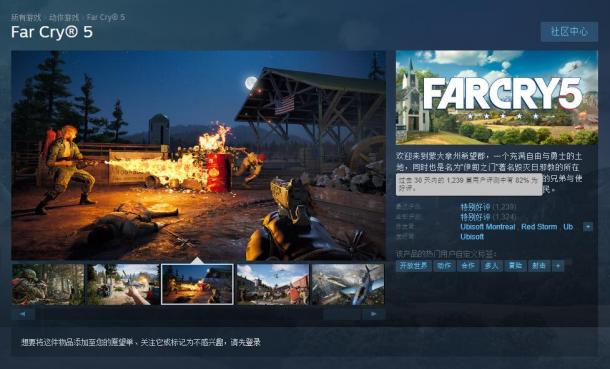Select the 多人 tag
The width and height of the screenshot is (610, 369).
pyautogui.click(x=492, y=266)
